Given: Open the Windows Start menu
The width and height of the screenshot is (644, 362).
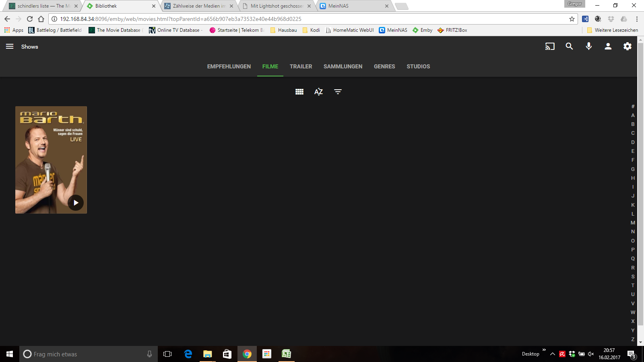Looking at the screenshot, I should click(10, 354).
